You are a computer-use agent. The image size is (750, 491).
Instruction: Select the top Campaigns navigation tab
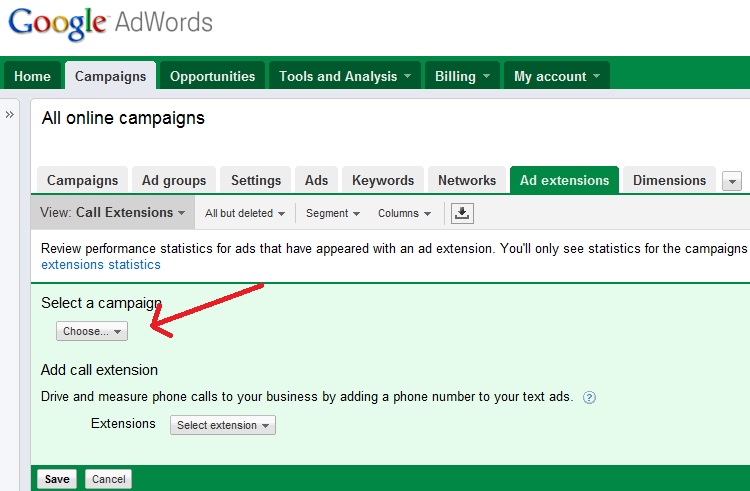(x=110, y=76)
